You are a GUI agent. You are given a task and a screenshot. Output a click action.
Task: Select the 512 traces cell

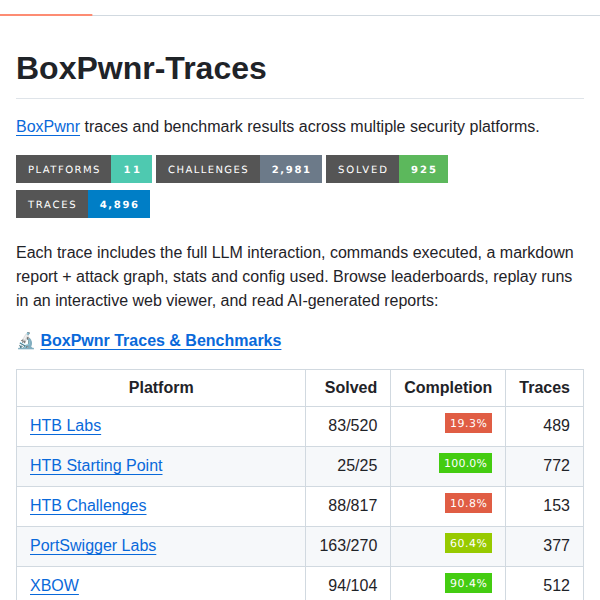(545, 584)
